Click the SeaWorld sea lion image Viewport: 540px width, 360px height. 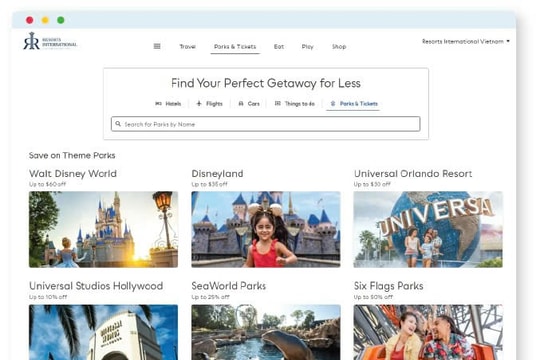(266, 332)
